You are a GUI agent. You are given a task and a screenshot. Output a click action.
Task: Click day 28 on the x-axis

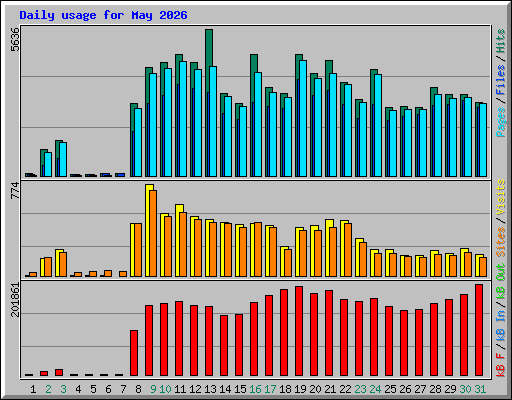435,389
